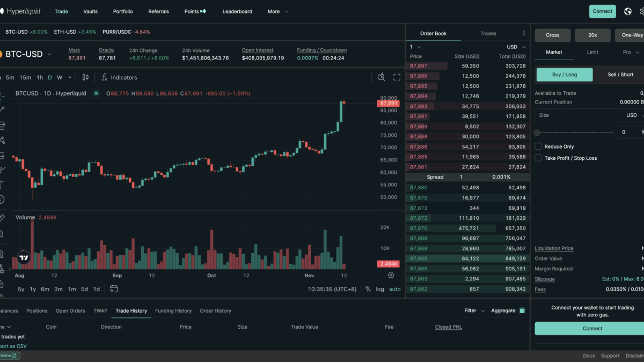The height and width of the screenshot is (362, 644).
Task: Click the PURR/USDC -4.64% ticker
Action: [127, 32]
